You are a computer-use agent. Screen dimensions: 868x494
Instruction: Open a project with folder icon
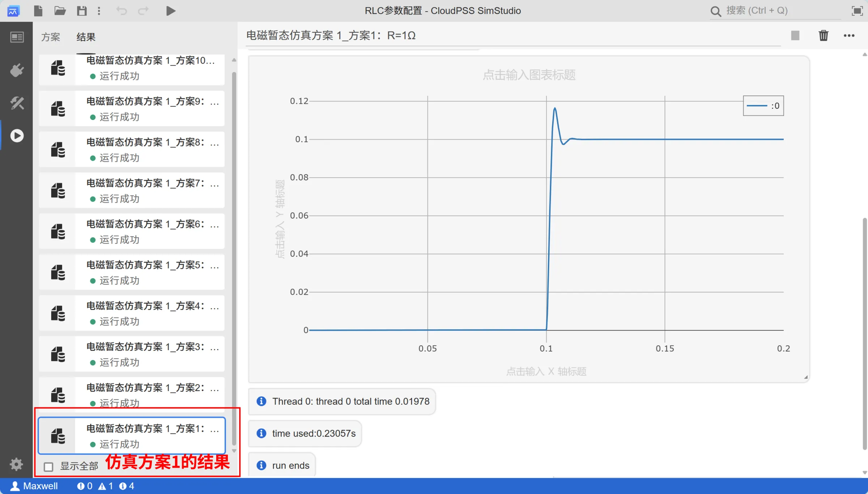[60, 11]
